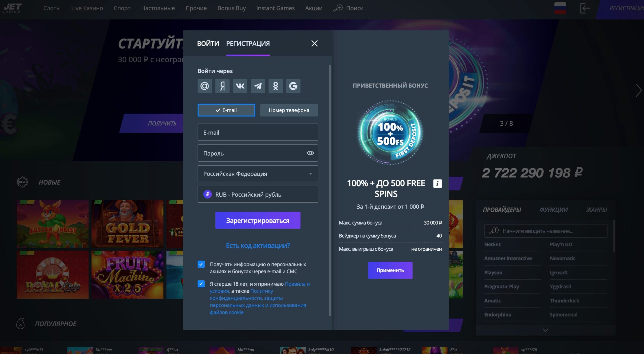Click the E-mail input field
Viewport: 644px width, 354px height.
tap(258, 132)
